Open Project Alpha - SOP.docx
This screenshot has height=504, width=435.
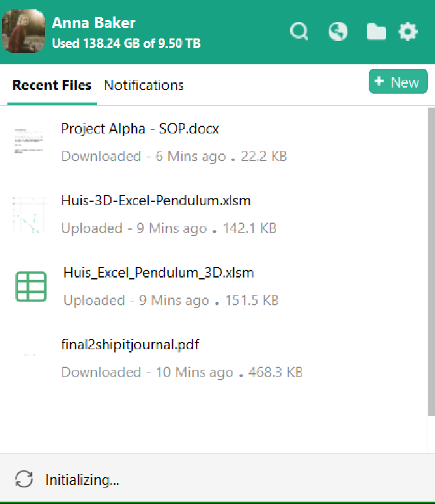(140, 129)
